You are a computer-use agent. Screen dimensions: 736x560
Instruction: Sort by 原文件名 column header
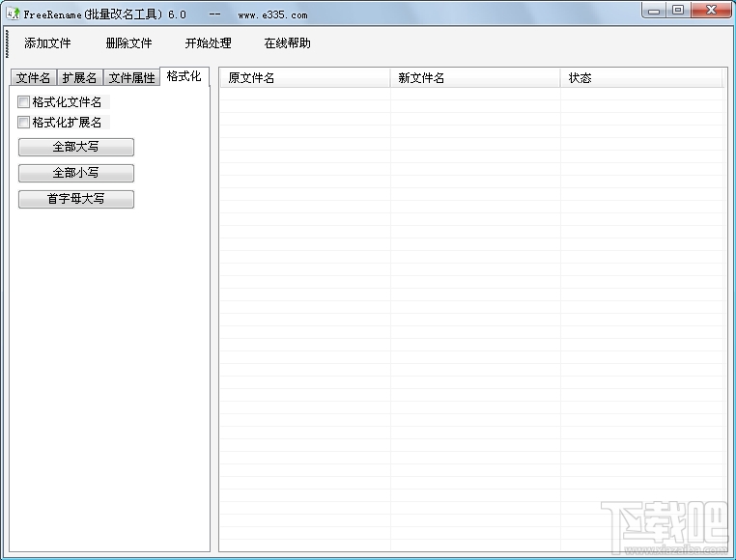(x=305, y=78)
